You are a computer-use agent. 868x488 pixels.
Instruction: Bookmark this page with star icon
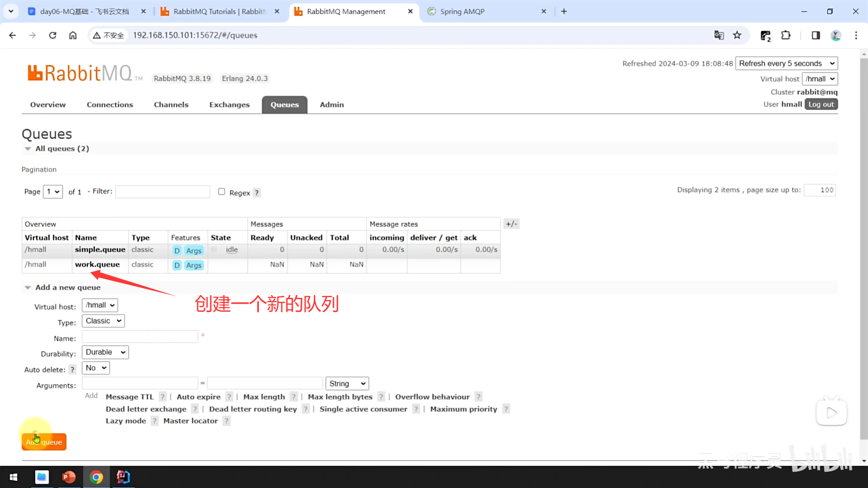pyautogui.click(x=737, y=35)
